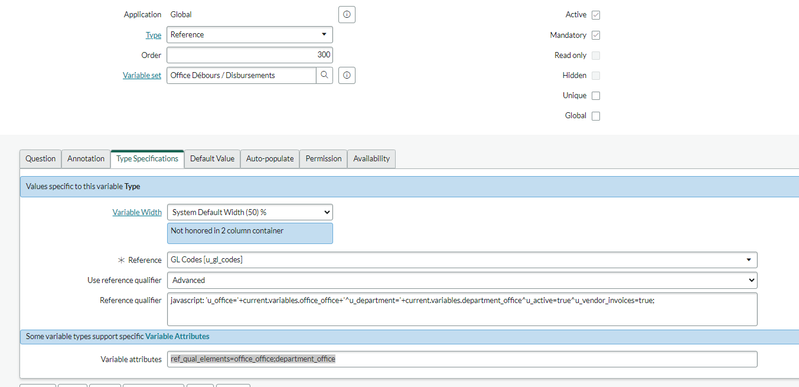Click the Not honored in 2 column container note
The width and height of the screenshot is (799, 387).
250,233
